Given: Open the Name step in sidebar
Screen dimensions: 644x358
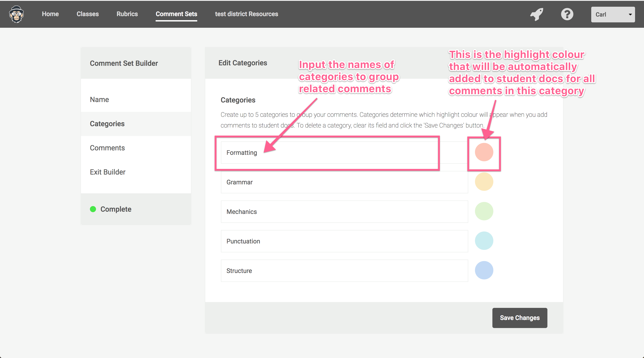Looking at the screenshot, I should (99, 100).
